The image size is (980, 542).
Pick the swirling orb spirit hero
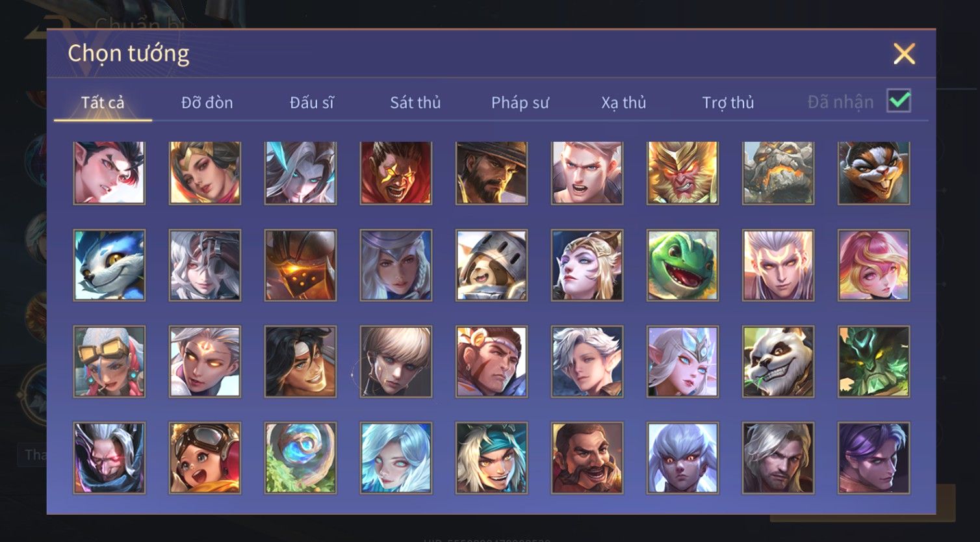pyautogui.click(x=300, y=458)
